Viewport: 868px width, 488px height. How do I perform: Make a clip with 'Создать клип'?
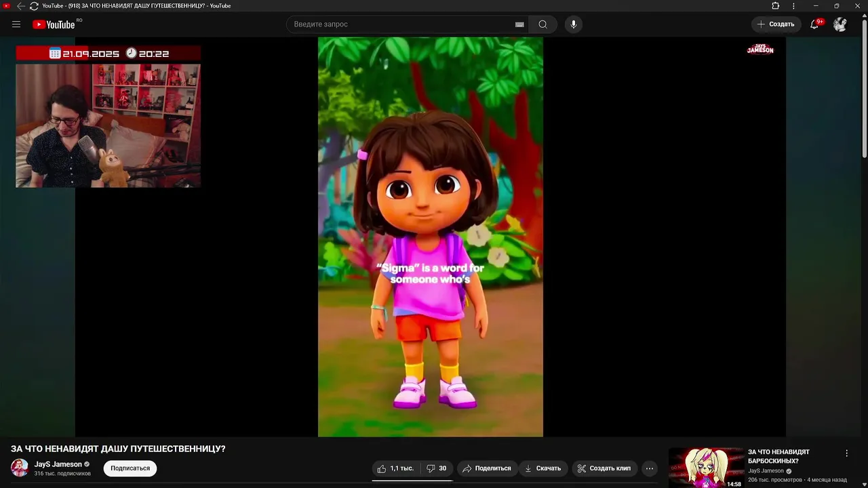[604, 468]
